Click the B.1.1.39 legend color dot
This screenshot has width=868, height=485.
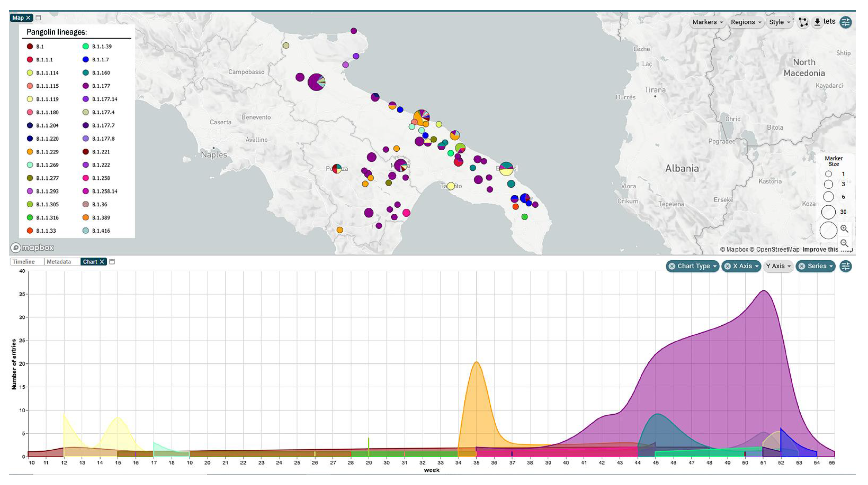(86, 47)
